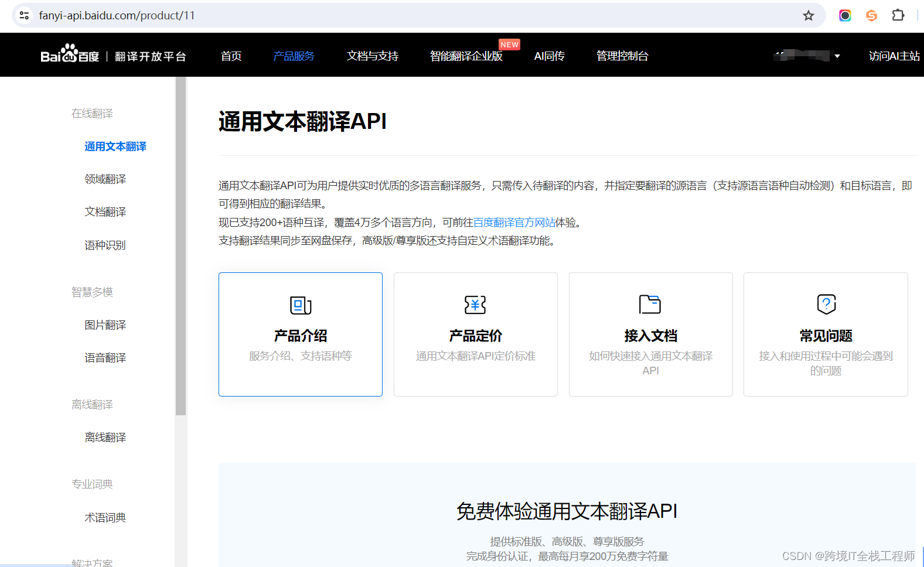Click the 智慧多模 section heading
This screenshot has height=567, width=924.
coord(93,292)
